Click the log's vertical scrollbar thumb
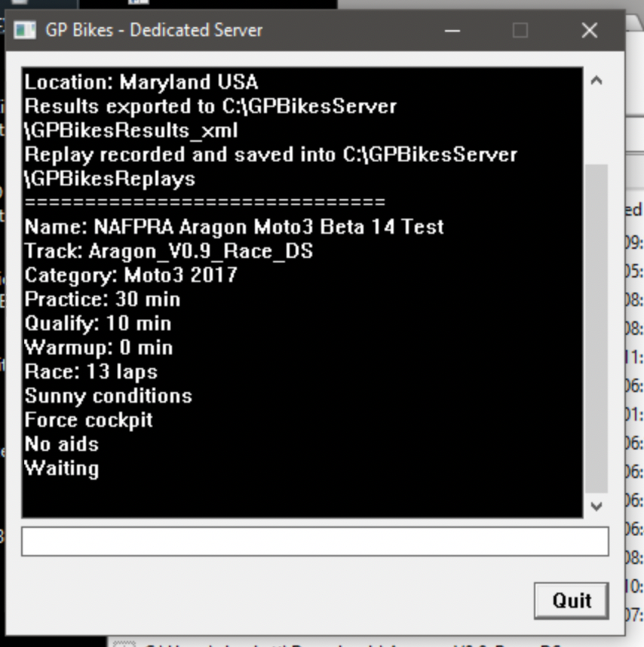Screen dimensions: 644x647 click(596, 328)
